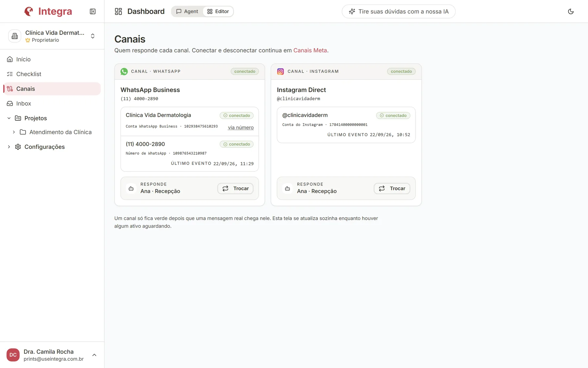
Task: Open the Canais Meta link
Action: click(x=310, y=50)
